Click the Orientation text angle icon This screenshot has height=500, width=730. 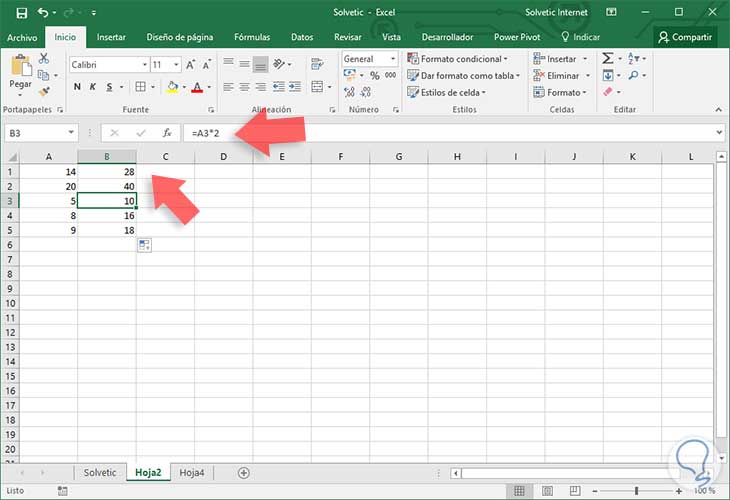279,63
